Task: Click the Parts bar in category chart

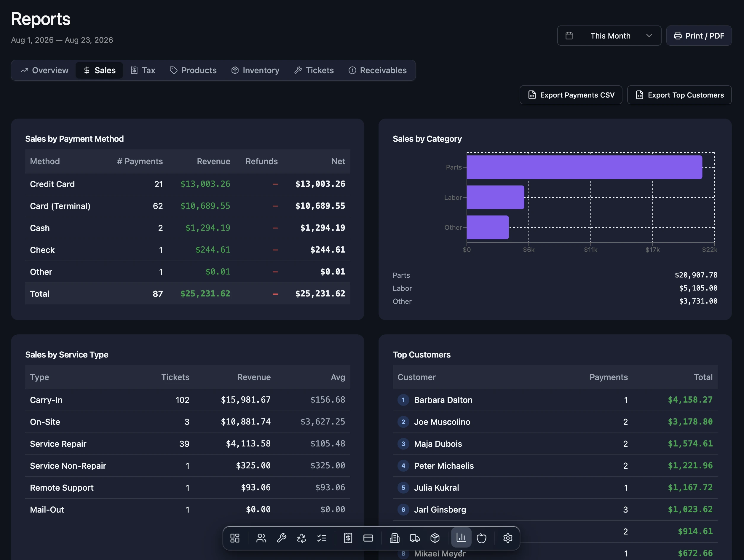Action: pos(585,167)
